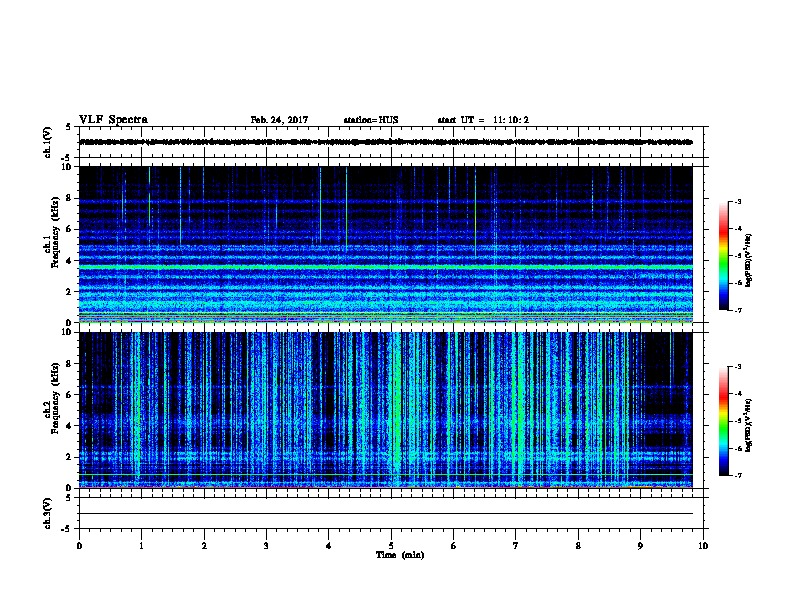Click the ch.2 spectrogram plot area
Viewport: 792px width, 612px height.
386,410
